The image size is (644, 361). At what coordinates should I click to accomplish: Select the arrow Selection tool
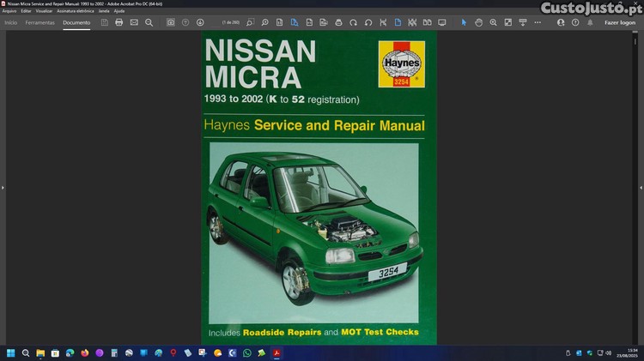tap(465, 22)
